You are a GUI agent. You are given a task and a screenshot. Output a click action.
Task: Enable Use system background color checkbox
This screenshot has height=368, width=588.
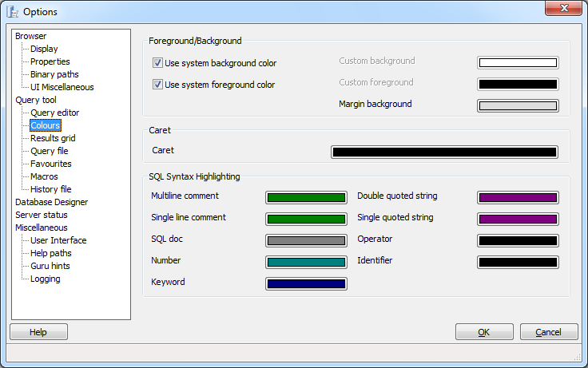point(157,63)
